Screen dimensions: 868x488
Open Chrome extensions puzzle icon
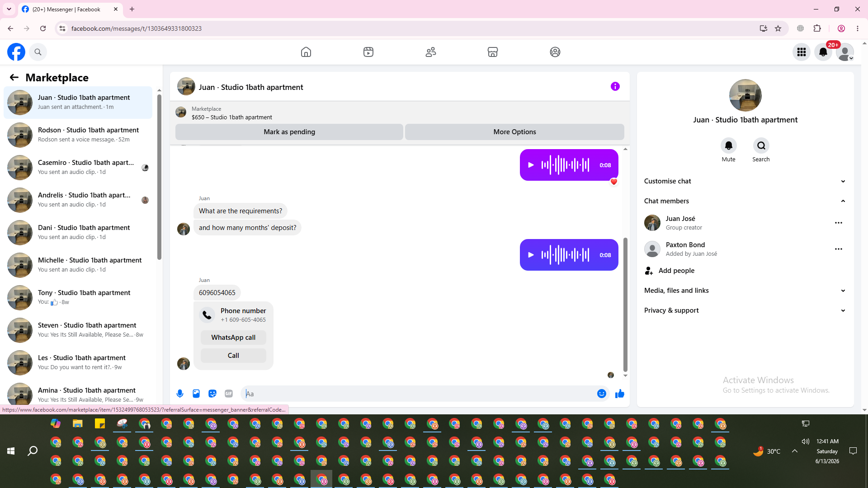(817, 28)
